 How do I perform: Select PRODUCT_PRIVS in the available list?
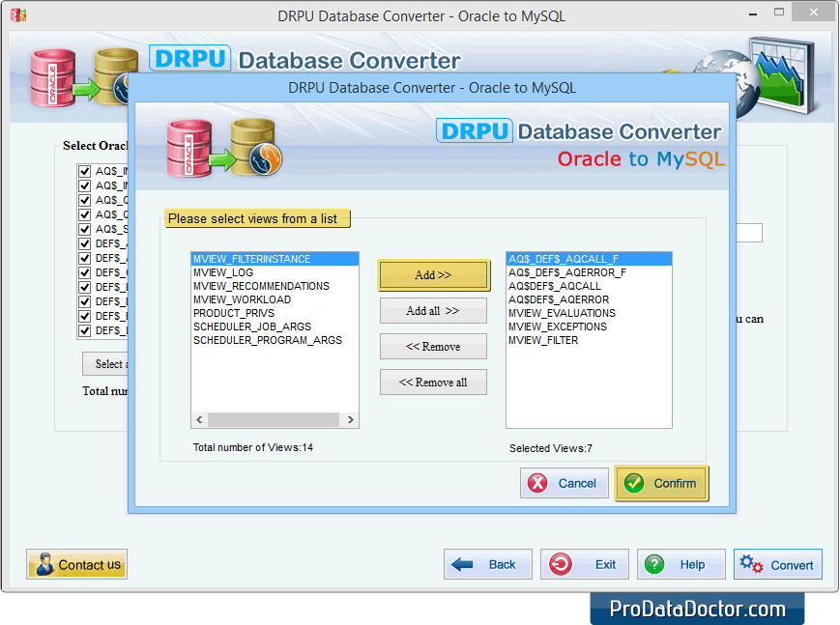coord(275,313)
